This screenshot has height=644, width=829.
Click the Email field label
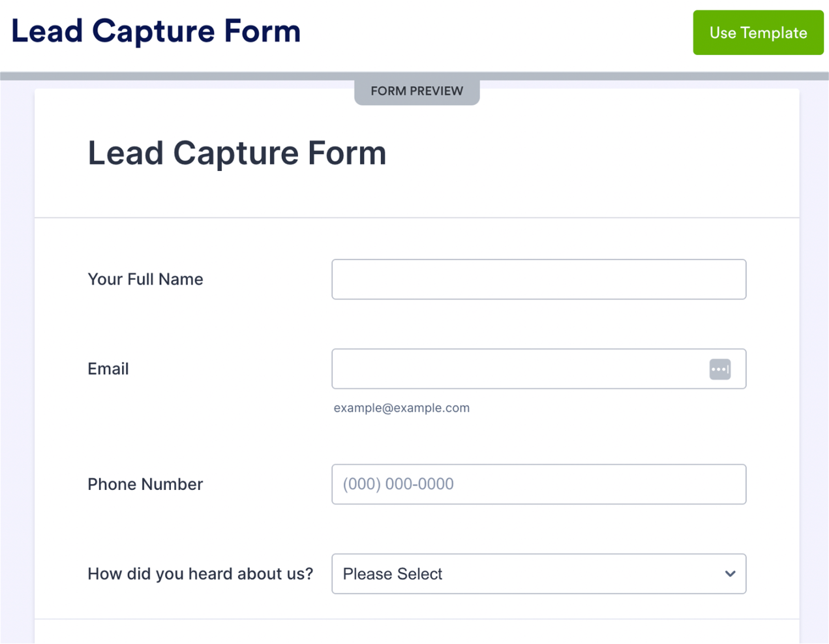(108, 369)
